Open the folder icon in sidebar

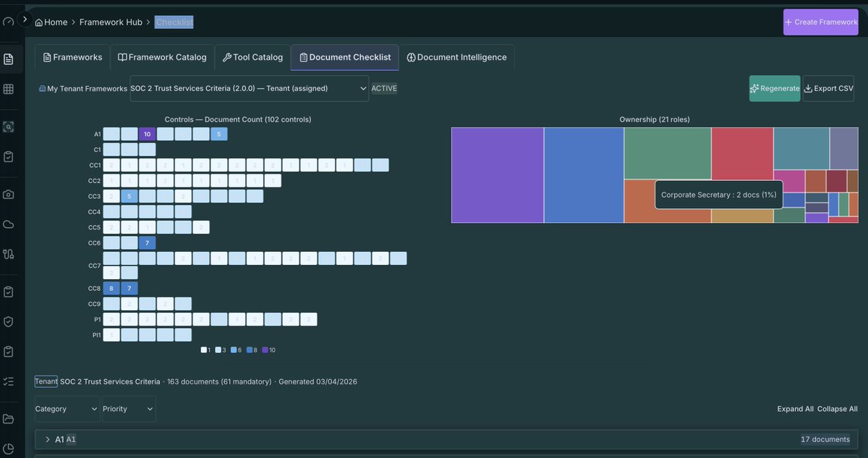point(8,418)
